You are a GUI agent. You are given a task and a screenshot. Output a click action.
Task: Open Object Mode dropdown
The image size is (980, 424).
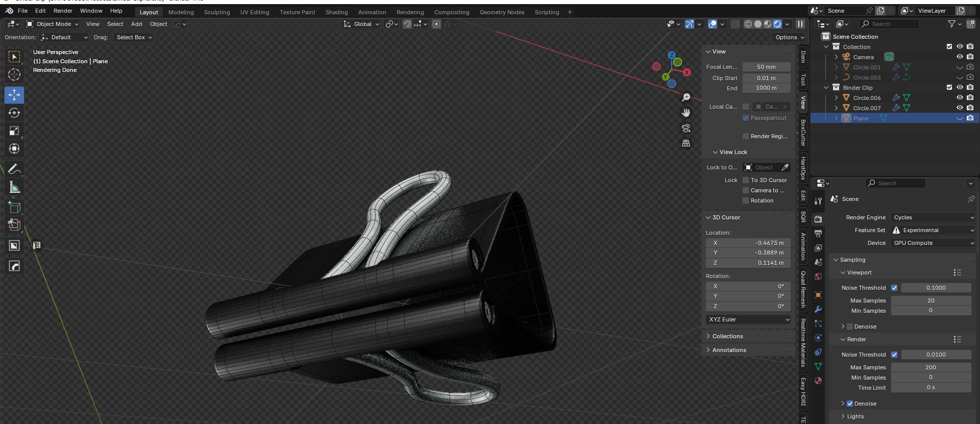[52, 24]
